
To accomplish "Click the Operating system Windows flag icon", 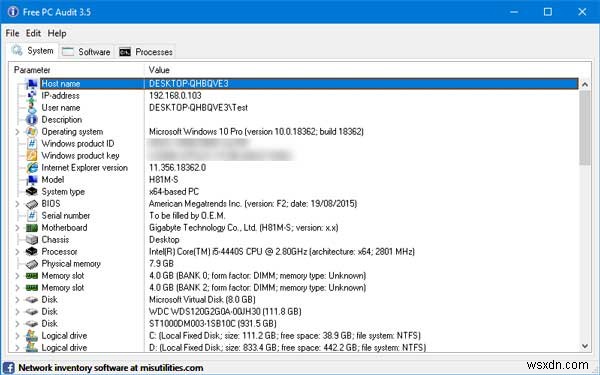I will tap(32, 132).
